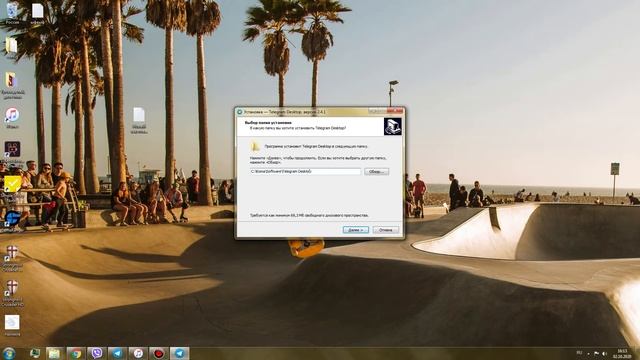Viewport: 640px width, 360px height.
Task: Open the Recycle Bin desktop icon
Action: (x=12, y=12)
